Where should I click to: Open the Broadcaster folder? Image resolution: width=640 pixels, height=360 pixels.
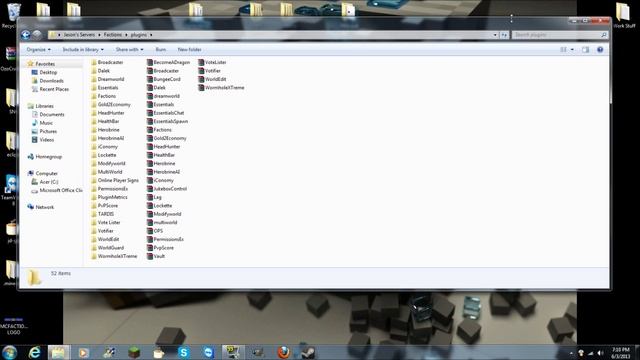(107, 62)
